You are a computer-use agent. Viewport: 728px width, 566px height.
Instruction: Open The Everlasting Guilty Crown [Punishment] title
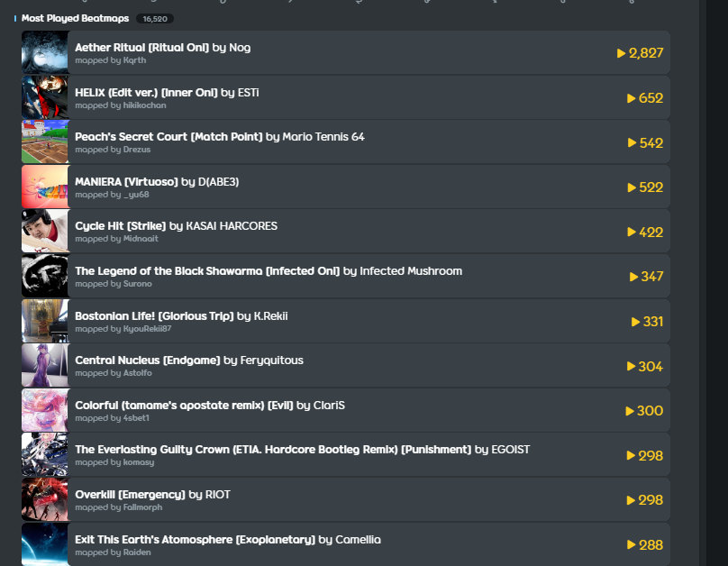[x=273, y=450]
